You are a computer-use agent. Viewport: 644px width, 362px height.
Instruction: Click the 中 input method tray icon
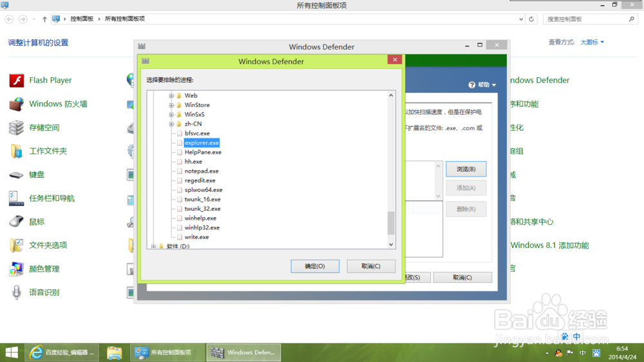pyautogui.click(x=583, y=353)
